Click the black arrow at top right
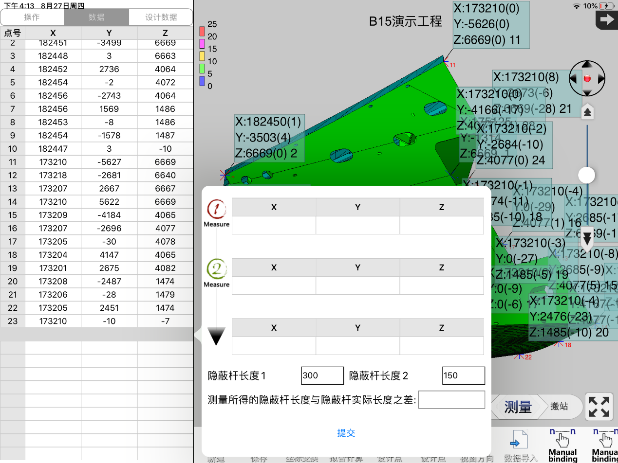Screen dimensions: 618x463 click(604, 19)
